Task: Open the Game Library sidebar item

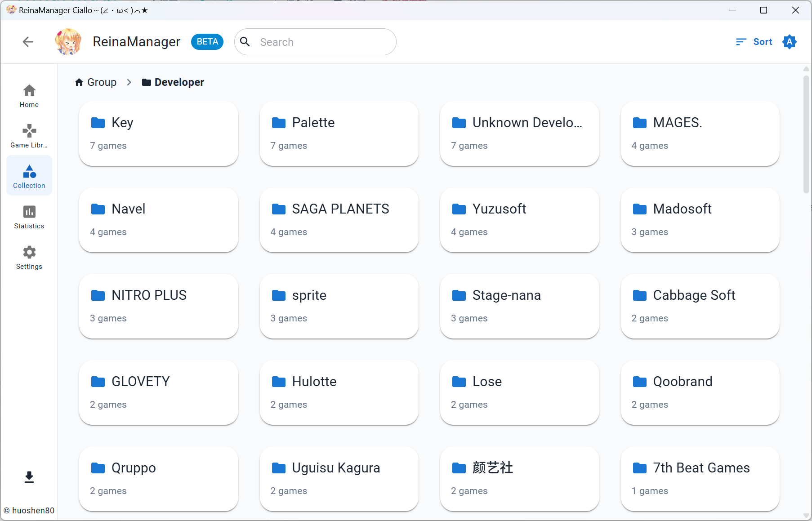Action: click(29, 136)
